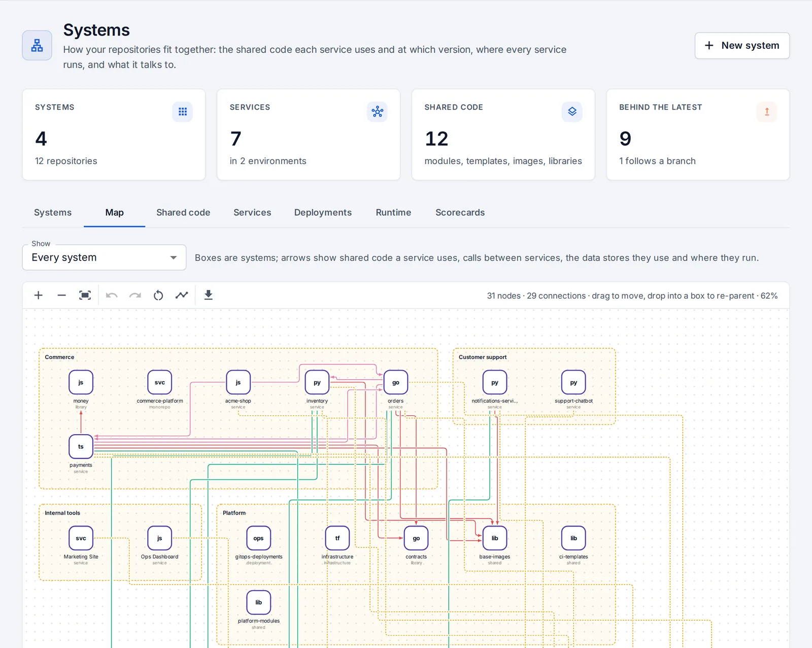Select the commerce-platform monorepo node
Screen dimensions: 812x648
coord(160,382)
